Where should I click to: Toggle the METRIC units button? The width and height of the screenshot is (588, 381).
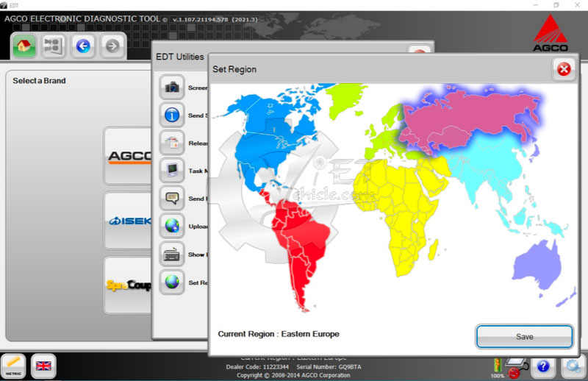pos(13,365)
